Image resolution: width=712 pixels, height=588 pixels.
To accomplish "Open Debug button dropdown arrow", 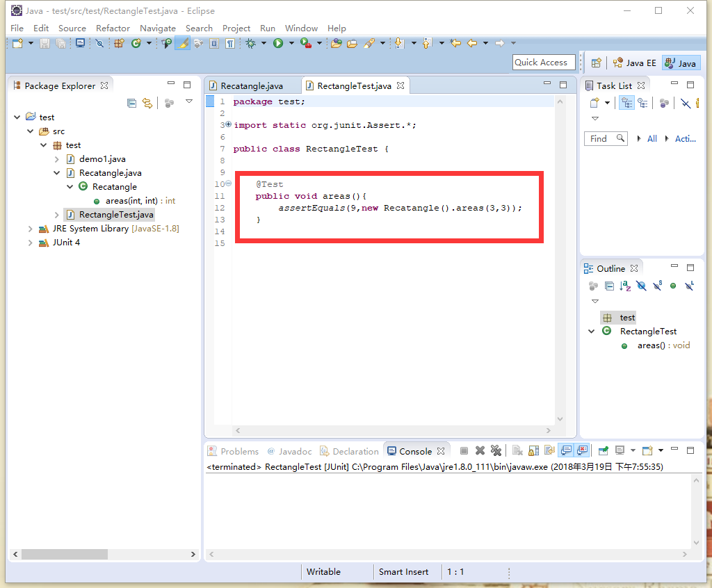I will (x=264, y=43).
